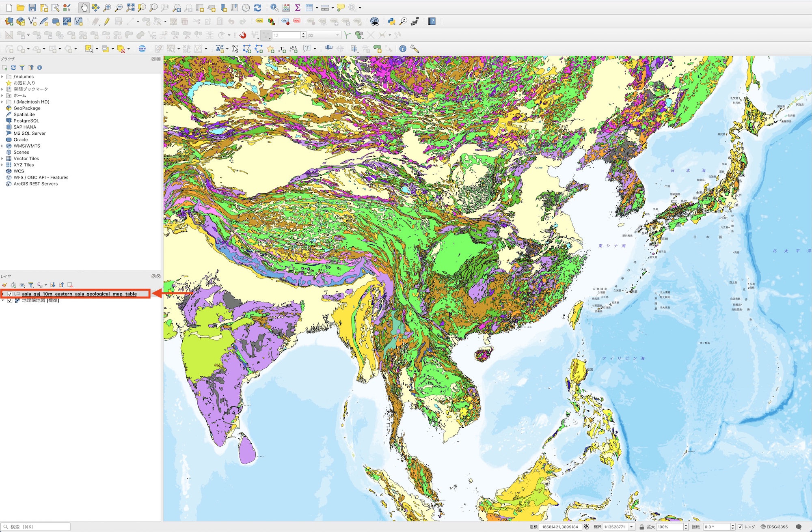Expand 空間ブックマーク in browser
Viewport: 812px width, 532px height.
[2, 89]
